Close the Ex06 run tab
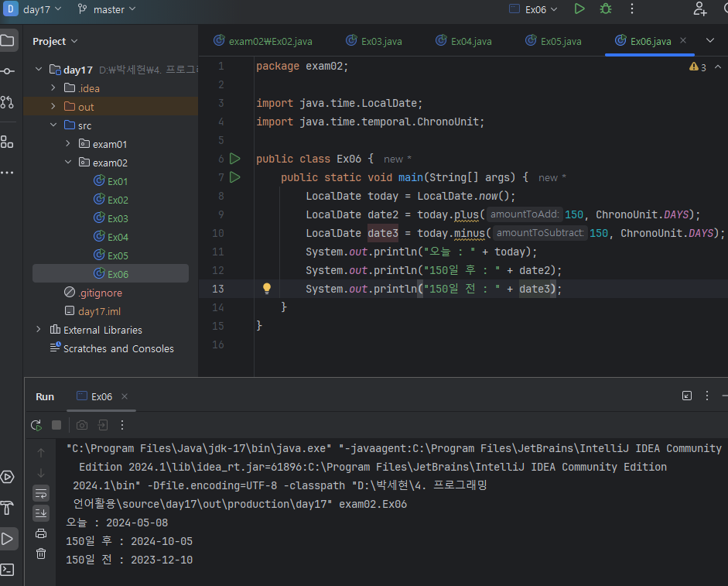The image size is (728, 586). point(125,396)
